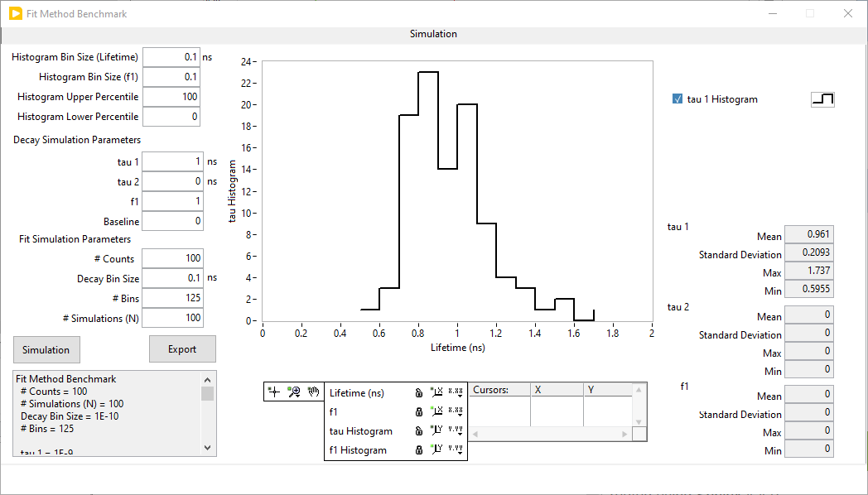Click the Export button
The width and height of the screenshot is (868, 495).
(x=182, y=349)
